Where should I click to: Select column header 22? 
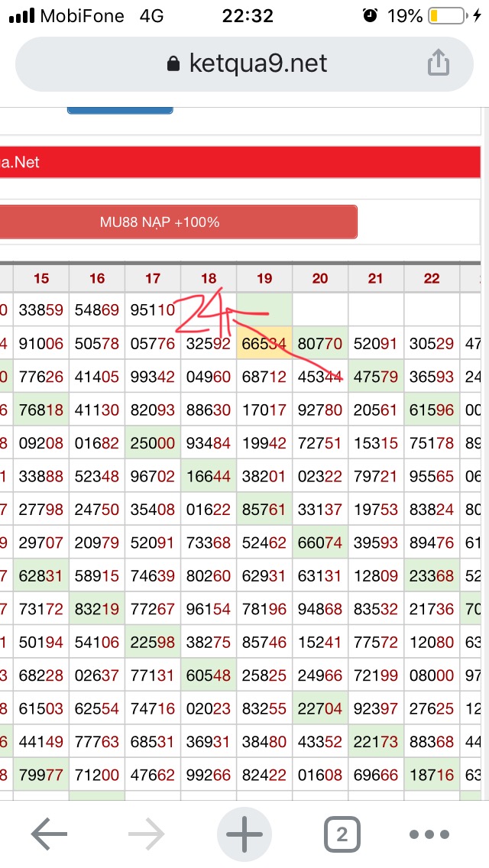432,278
